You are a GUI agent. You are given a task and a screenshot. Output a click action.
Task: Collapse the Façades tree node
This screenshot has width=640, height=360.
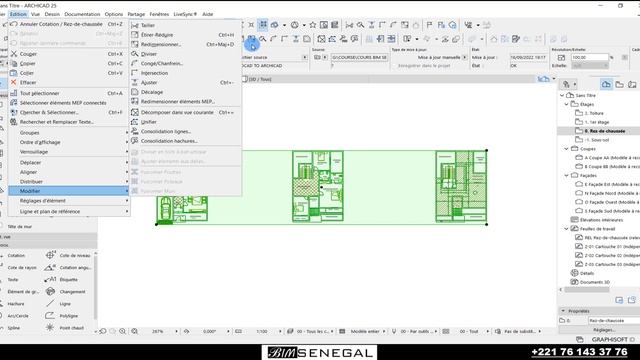coord(567,176)
